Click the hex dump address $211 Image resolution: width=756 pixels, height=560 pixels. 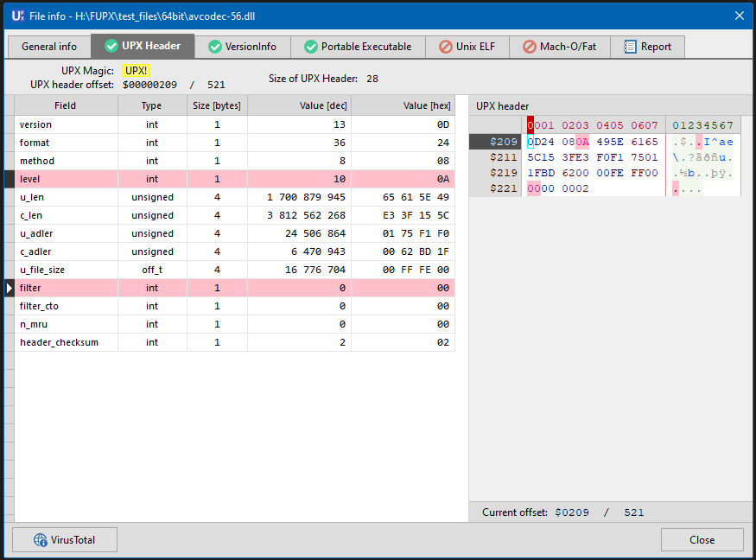coord(504,157)
